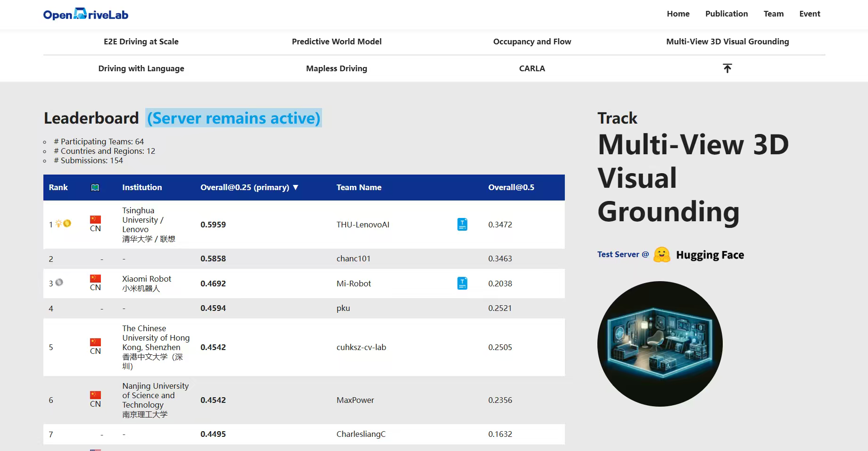This screenshot has height=451, width=868.
Task: Switch to Predictive World Model track
Action: [337, 42]
